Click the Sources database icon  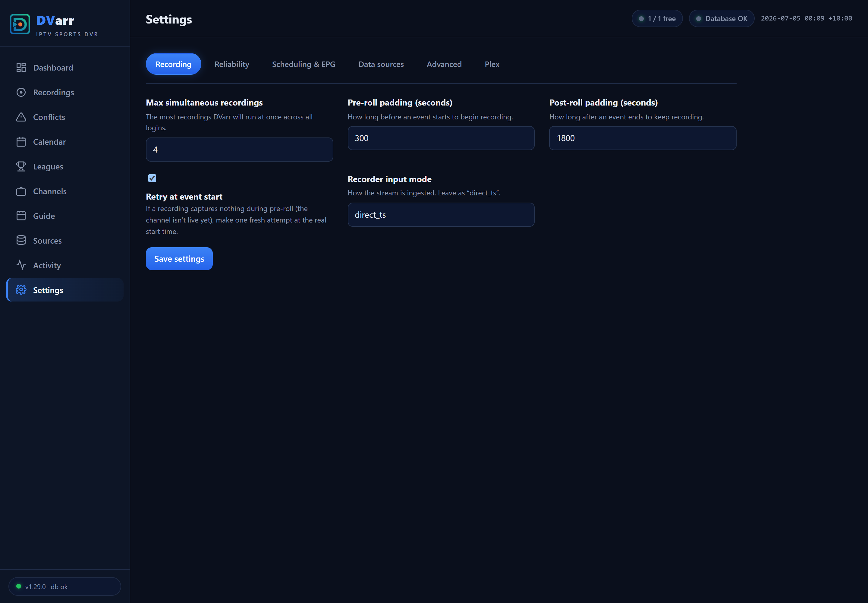point(21,241)
